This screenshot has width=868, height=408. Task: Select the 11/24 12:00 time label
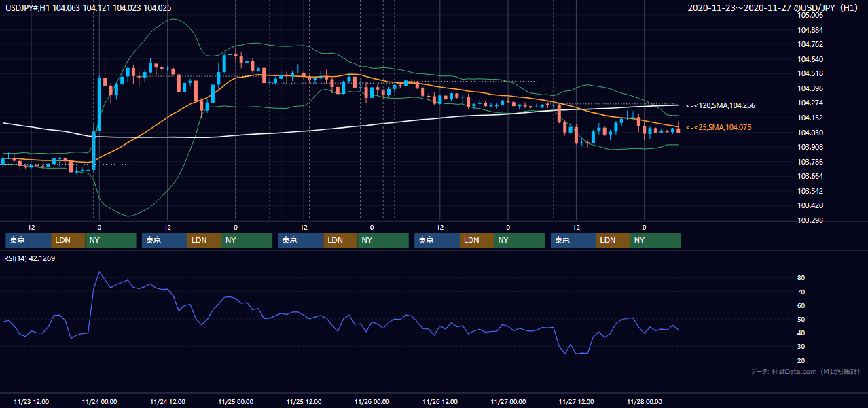167,401
